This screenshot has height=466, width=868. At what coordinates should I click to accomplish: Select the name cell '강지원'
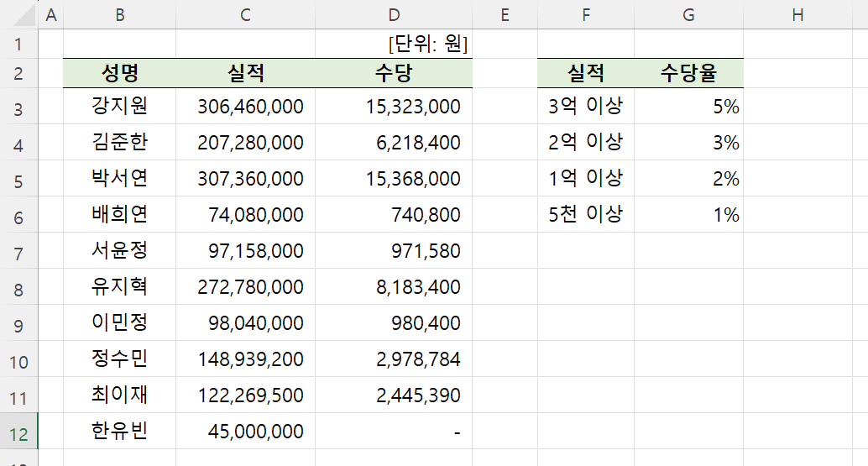click(119, 106)
